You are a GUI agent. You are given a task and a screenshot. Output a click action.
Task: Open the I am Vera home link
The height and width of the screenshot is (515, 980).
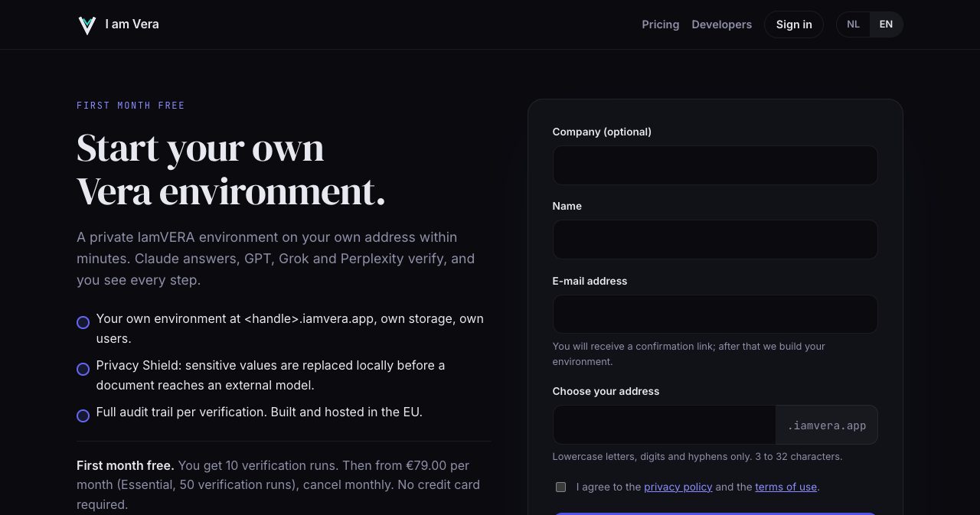[x=118, y=24]
